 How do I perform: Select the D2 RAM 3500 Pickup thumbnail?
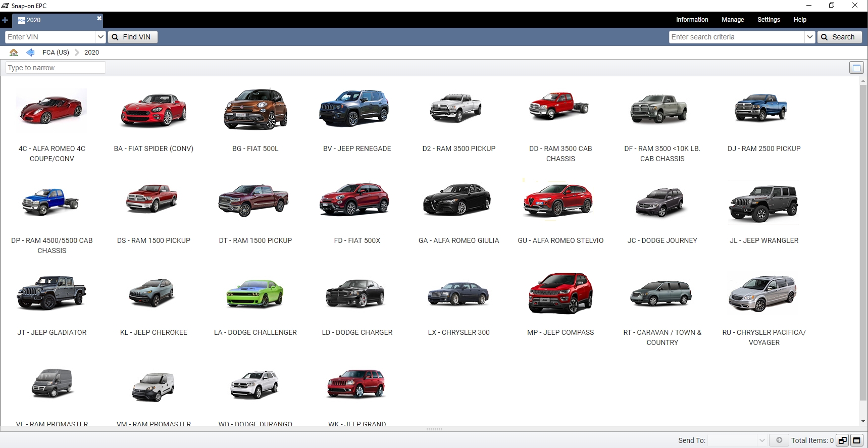[x=456, y=108]
